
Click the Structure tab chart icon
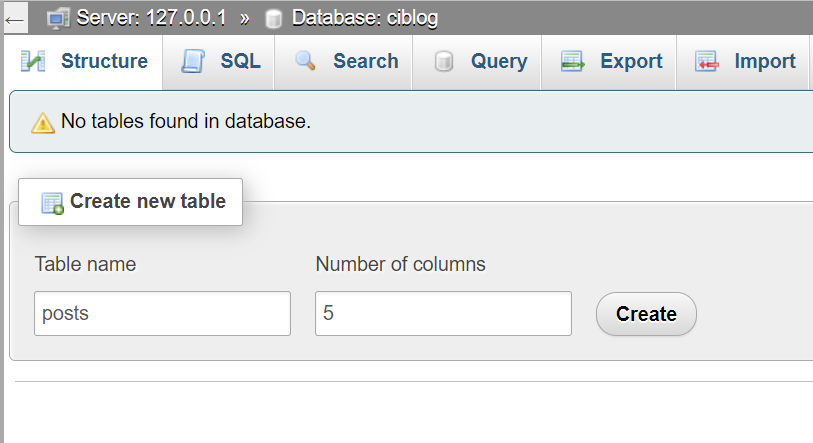coord(33,61)
